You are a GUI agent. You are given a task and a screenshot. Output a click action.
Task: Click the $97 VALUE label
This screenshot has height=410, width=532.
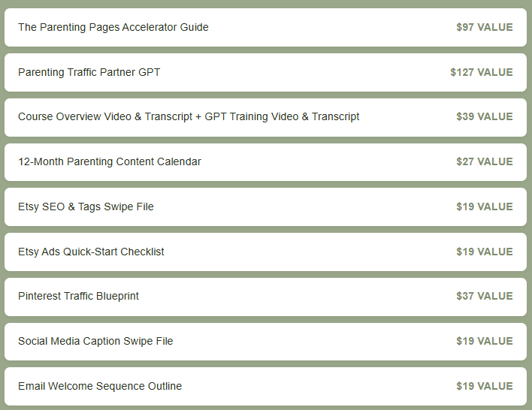tap(485, 27)
